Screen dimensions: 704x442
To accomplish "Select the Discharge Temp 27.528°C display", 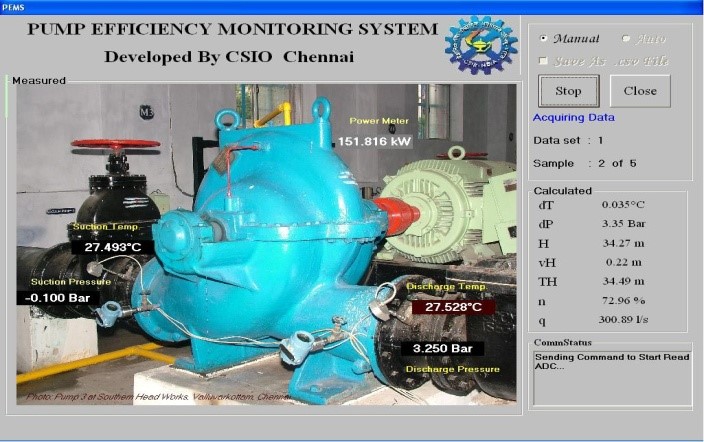I will (453, 307).
